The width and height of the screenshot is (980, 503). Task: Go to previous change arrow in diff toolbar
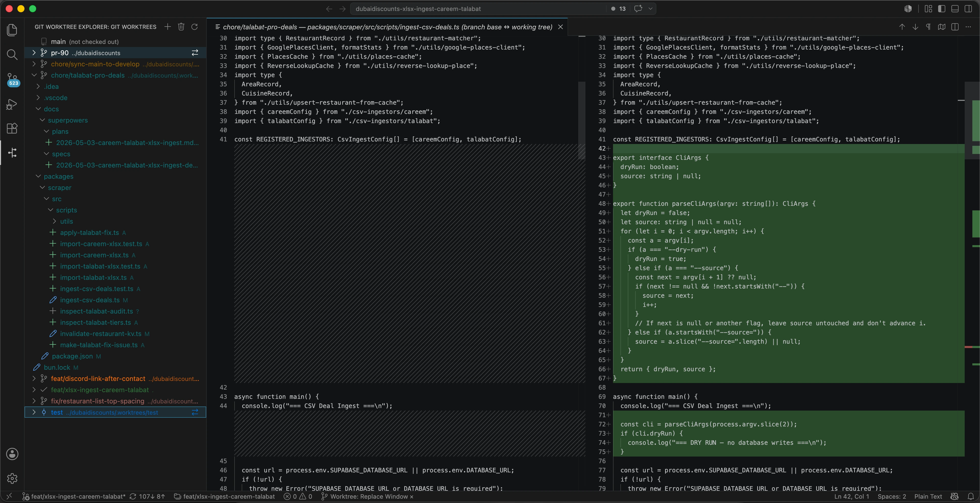(x=902, y=27)
